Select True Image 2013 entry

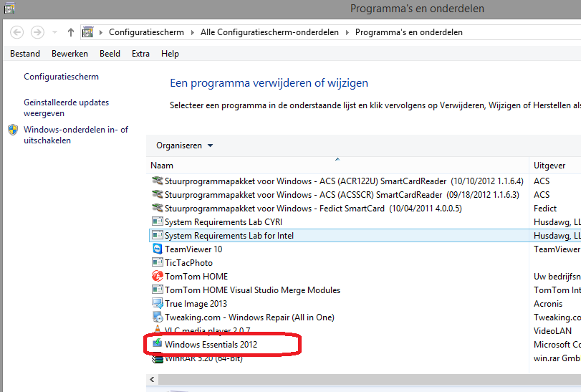point(196,304)
